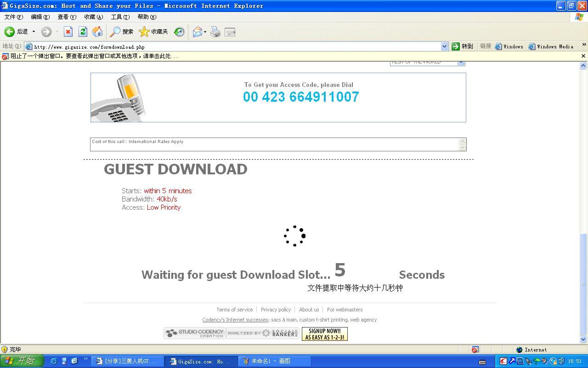Click the loading spinner animation
The height and width of the screenshot is (368, 588).
tap(294, 236)
